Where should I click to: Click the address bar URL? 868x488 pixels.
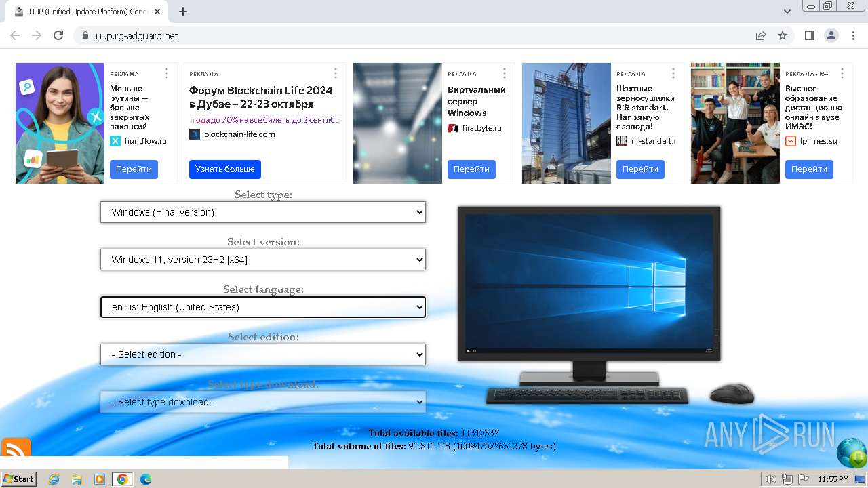coord(137,35)
